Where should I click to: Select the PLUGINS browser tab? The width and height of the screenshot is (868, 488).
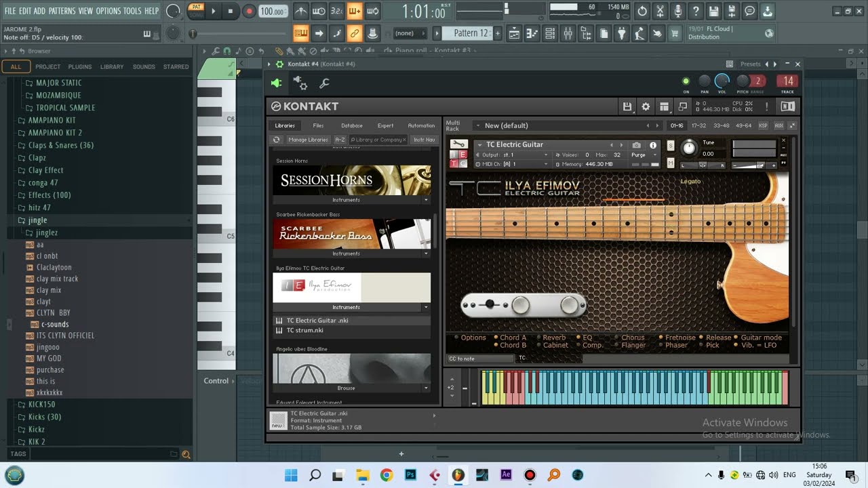tap(80, 66)
